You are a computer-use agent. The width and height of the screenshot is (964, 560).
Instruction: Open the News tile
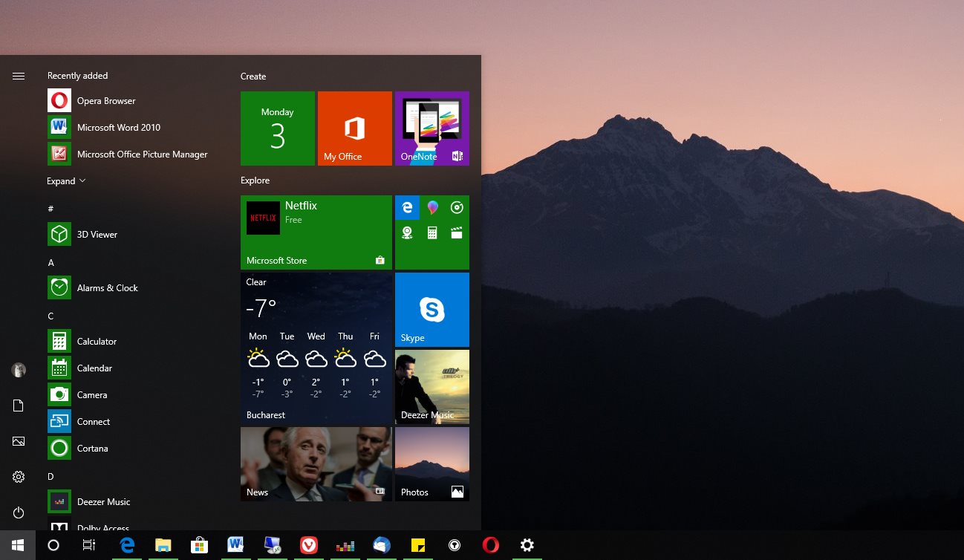coord(316,464)
